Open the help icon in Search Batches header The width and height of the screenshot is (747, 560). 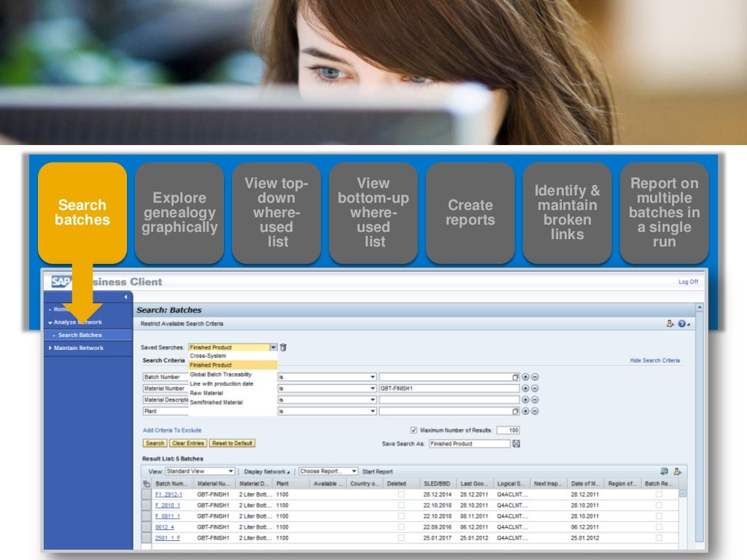point(682,323)
